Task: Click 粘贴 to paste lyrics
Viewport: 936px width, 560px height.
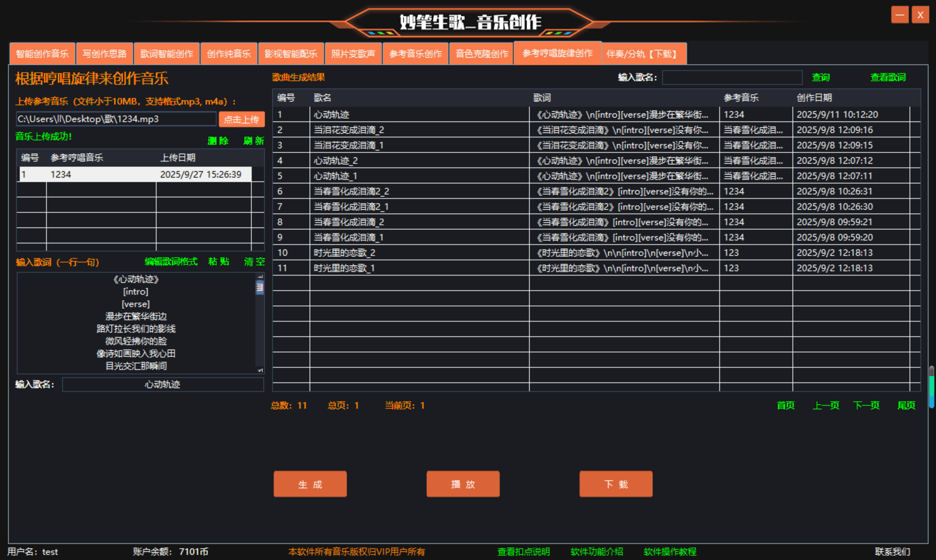Action: point(219,261)
